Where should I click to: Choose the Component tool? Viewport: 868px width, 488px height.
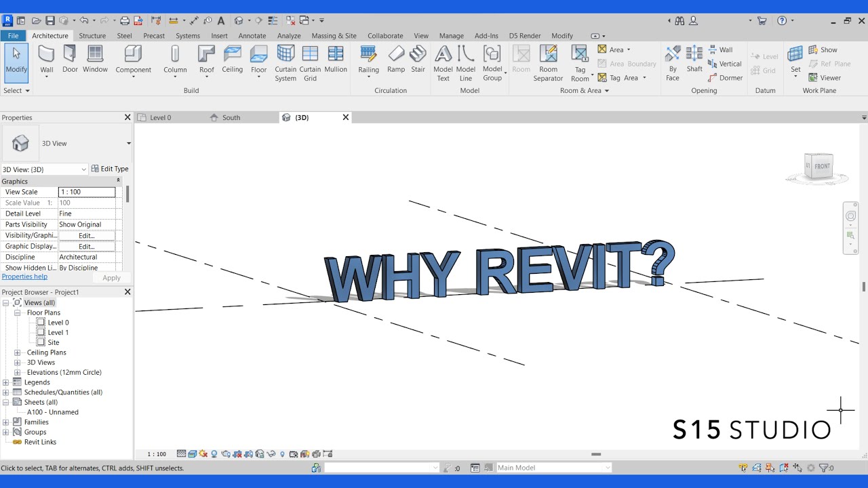point(133,61)
